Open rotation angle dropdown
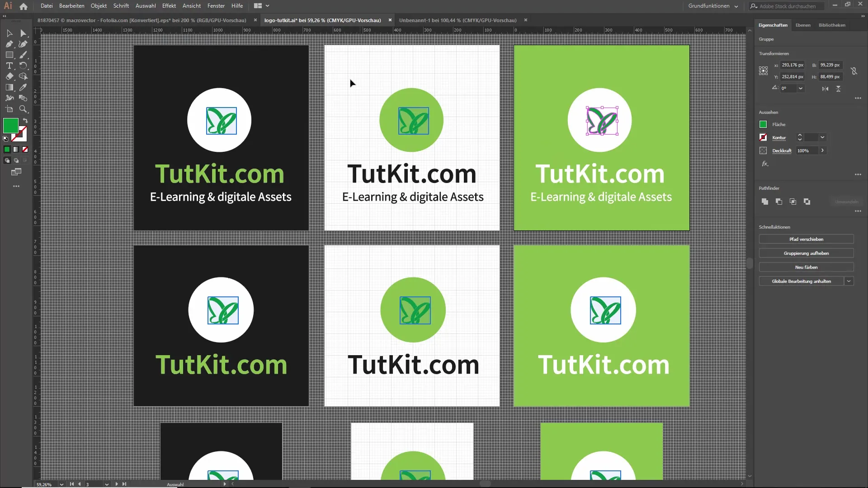868x488 pixels. click(x=800, y=89)
